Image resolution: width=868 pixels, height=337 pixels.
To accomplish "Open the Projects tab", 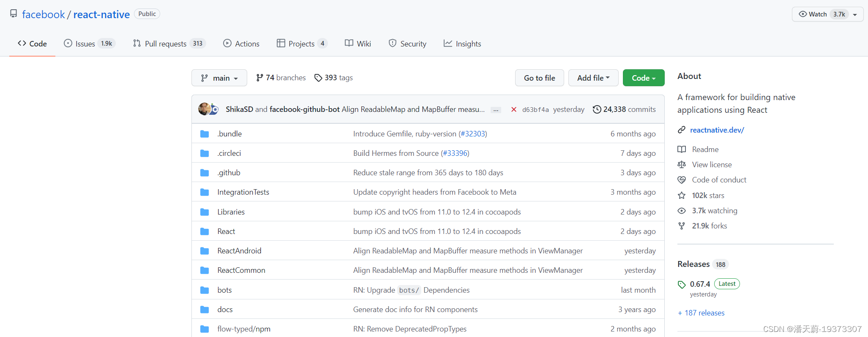I will coord(302,43).
